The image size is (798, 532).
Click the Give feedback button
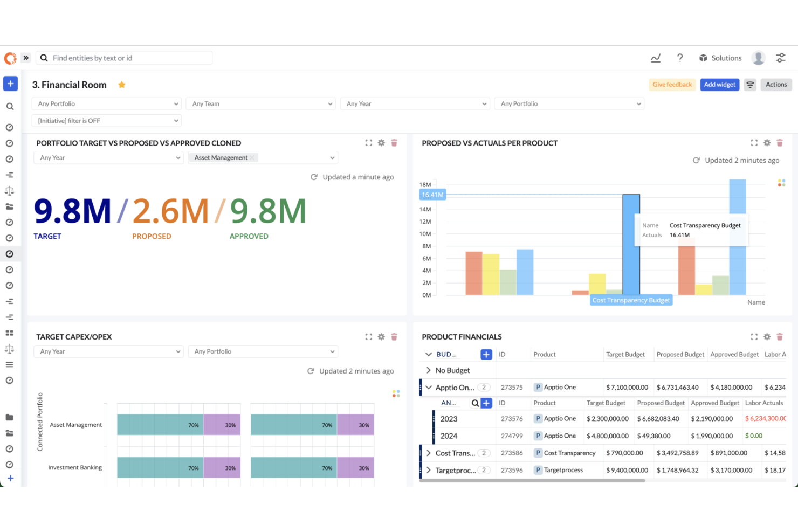pyautogui.click(x=672, y=85)
